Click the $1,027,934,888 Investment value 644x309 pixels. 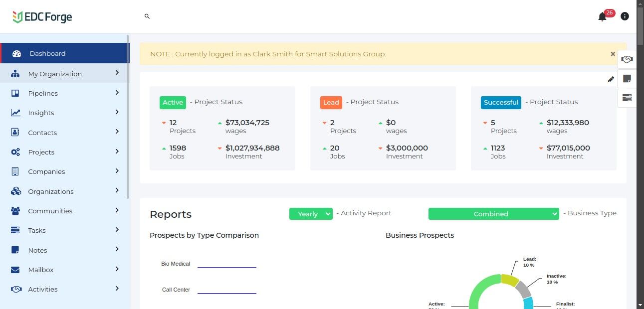point(252,148)
